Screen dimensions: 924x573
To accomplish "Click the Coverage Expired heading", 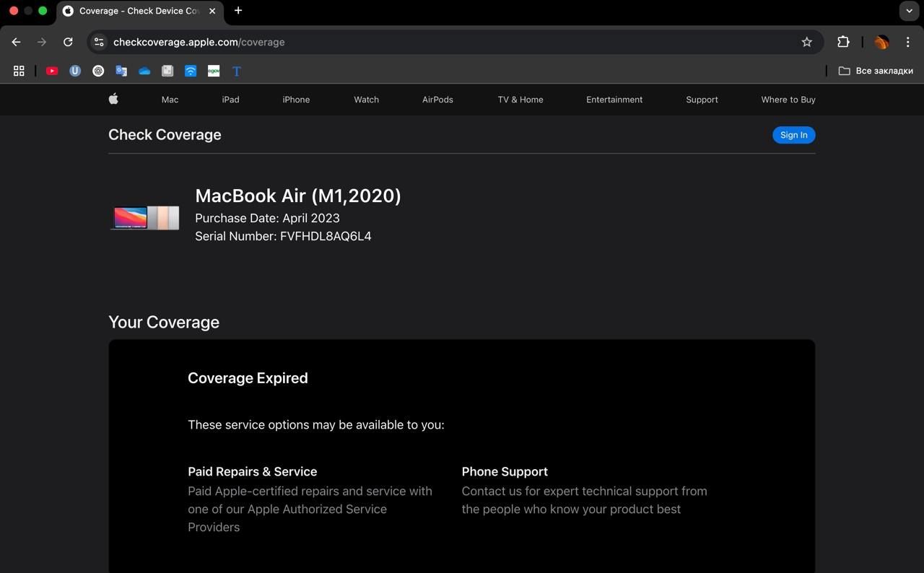I will click(x=248, y=378).
